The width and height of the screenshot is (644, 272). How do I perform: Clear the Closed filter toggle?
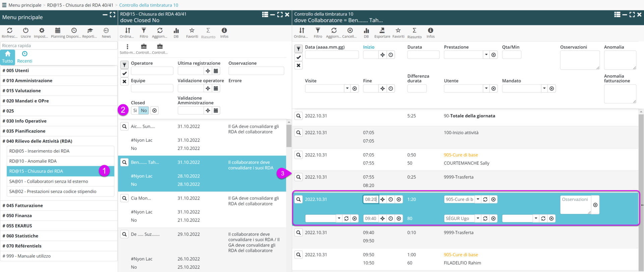[x=154, y=110]
